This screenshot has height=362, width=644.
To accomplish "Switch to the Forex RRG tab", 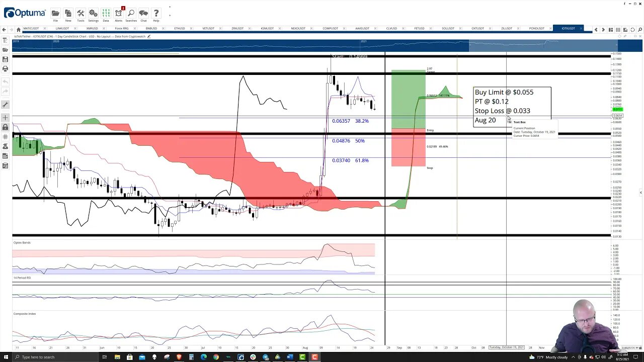I will pos(122,29).
